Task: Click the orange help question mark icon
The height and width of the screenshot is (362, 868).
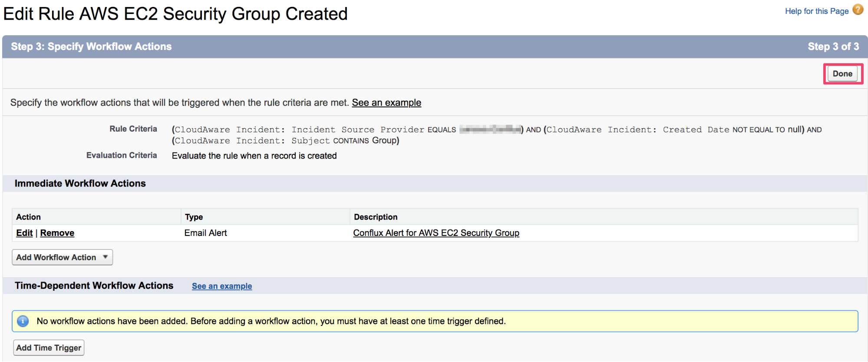Action: coord(858,10)
